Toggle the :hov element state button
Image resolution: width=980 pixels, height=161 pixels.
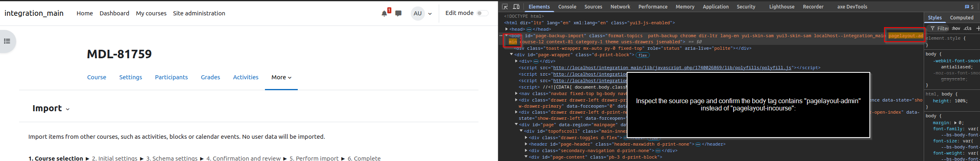pos(956,28)
